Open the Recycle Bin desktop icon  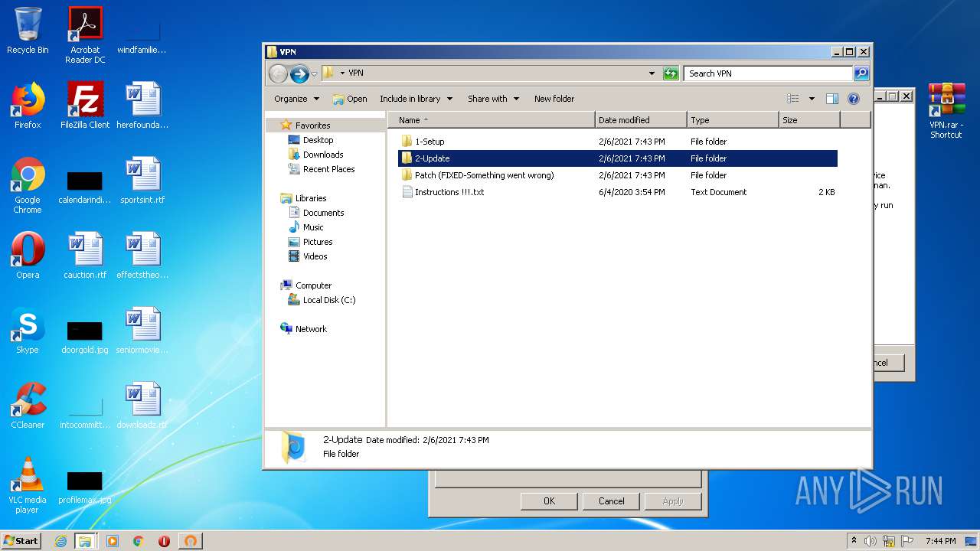[28, 31]
